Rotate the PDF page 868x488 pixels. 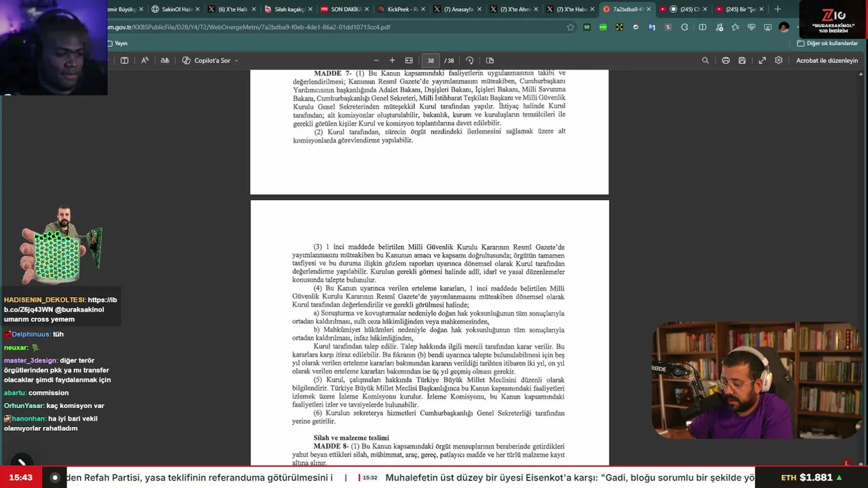point(469,60)
